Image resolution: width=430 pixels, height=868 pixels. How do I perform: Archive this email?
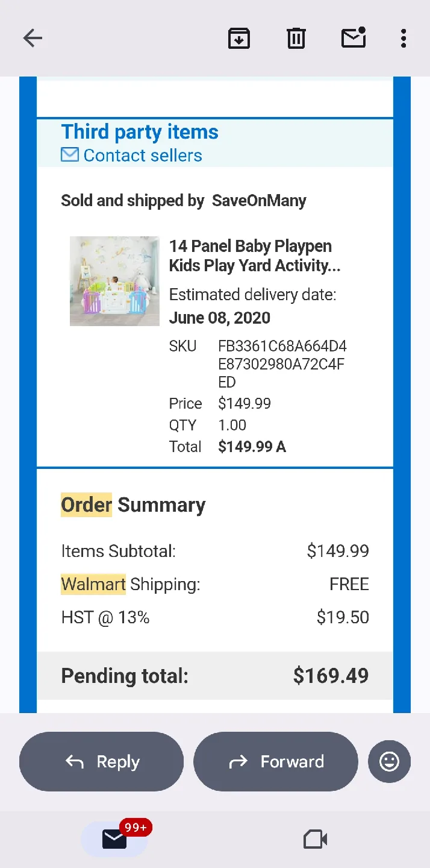pyautogui.click(x=239, y=38)
